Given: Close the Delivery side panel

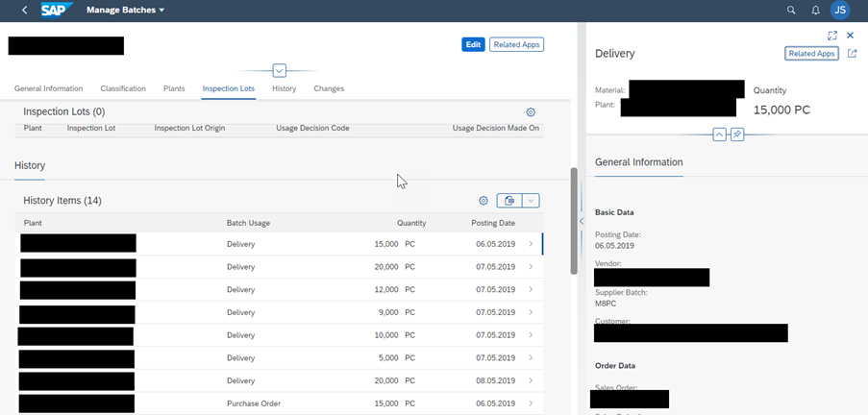Looking at the screenshot, I should pos(850,36).
